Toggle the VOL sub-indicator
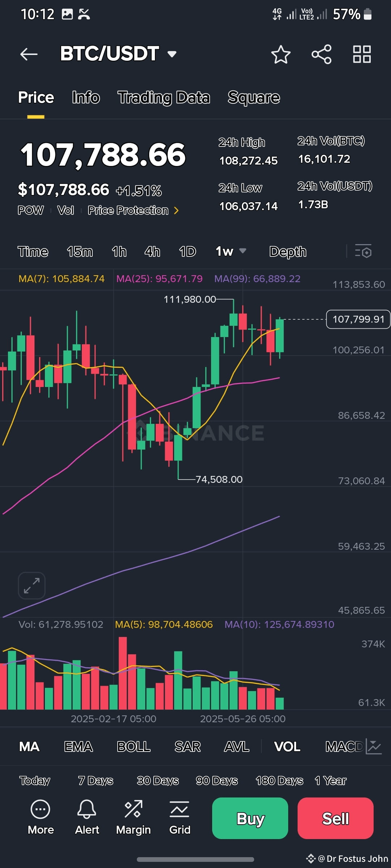 click(x=287, y=746)
